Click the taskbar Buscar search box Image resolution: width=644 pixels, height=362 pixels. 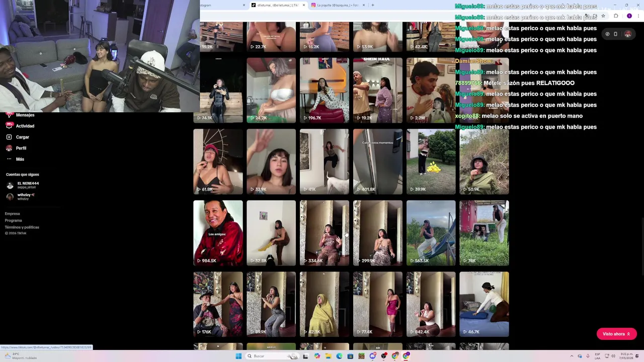coord(272,356)
